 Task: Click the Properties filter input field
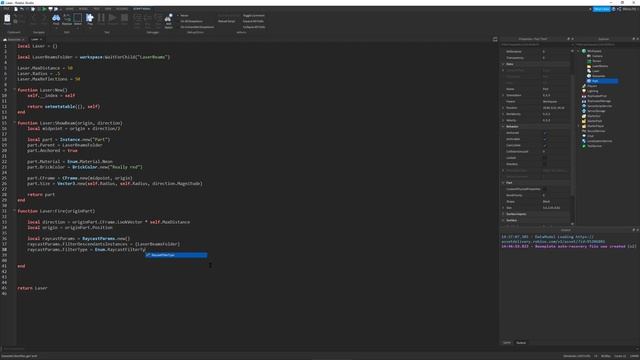[536, 44]
